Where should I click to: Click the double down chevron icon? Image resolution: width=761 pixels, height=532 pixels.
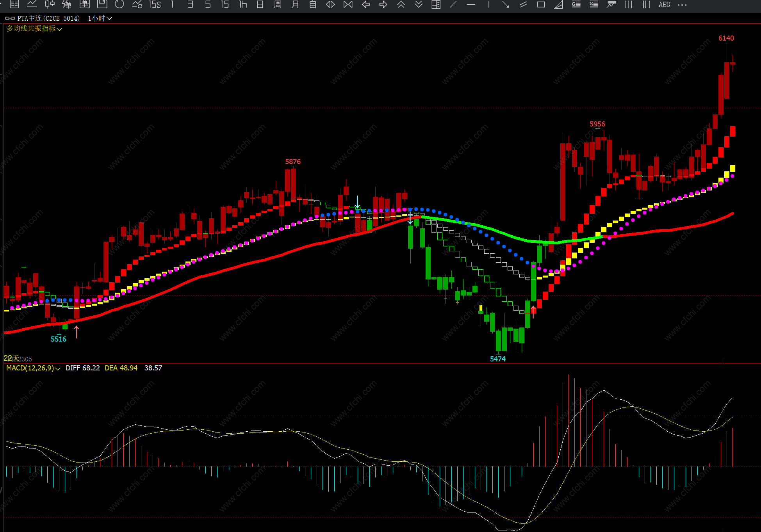[419, 5]
